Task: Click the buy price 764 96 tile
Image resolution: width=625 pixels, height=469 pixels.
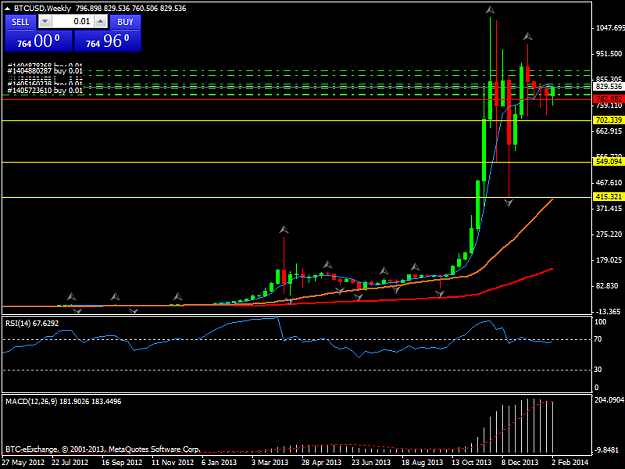Action: coord(108,41)
